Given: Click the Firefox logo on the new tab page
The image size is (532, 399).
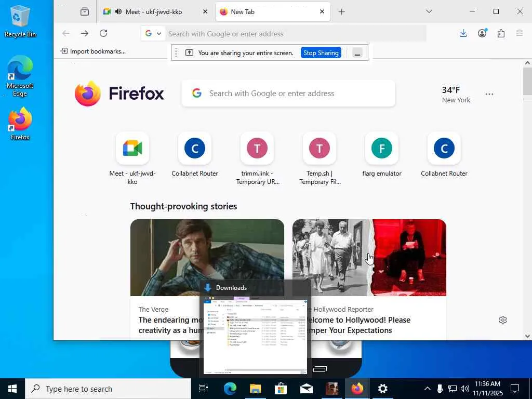Looking at the screenshot, I should [119, 94].
